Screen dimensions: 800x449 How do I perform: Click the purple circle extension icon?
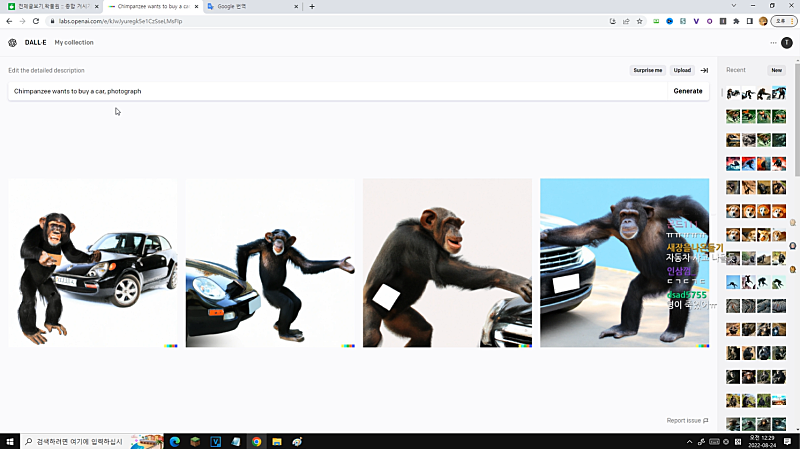pyautogui.click(x=709, y=21)
